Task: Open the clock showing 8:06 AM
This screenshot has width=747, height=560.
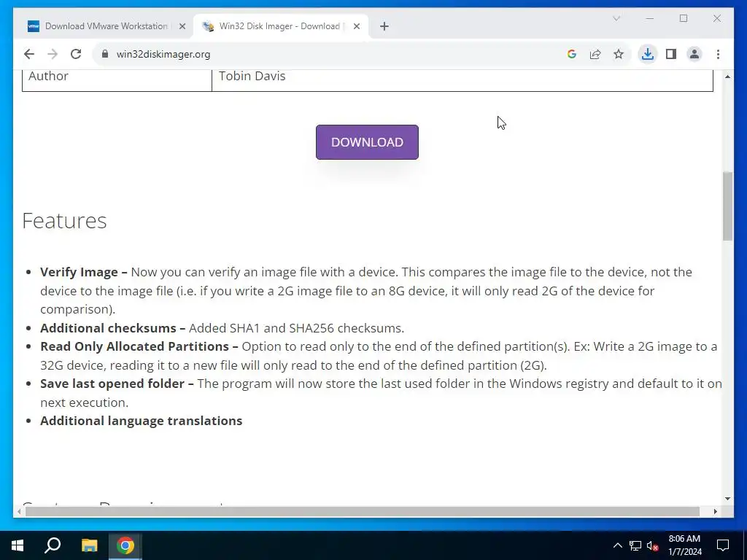Action: point(684,545)
